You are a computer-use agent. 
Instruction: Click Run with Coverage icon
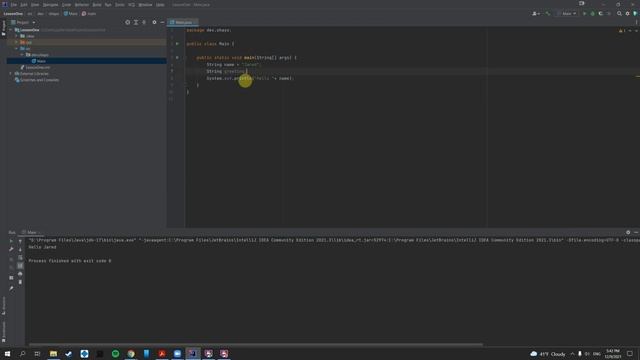coord(601,13)
